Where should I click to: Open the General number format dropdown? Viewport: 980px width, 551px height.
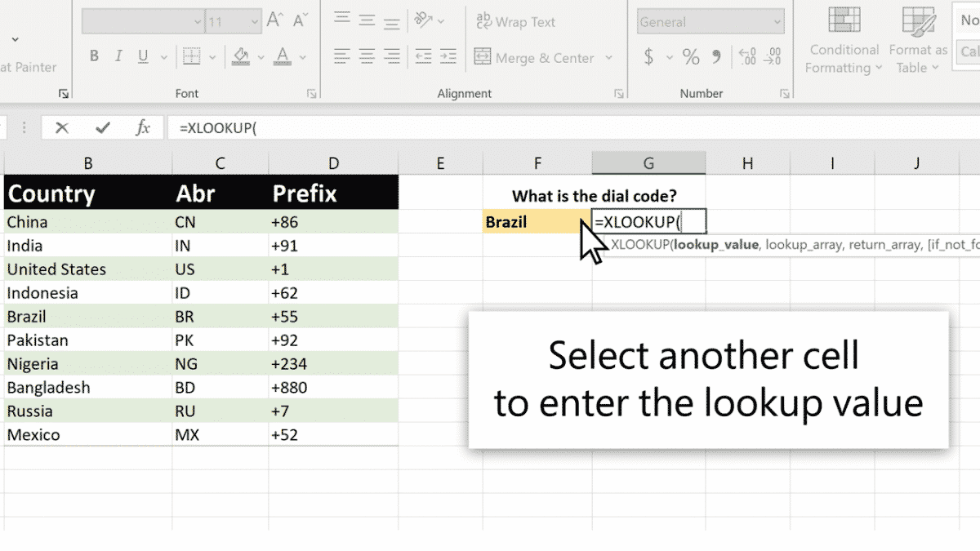[777, 22]
